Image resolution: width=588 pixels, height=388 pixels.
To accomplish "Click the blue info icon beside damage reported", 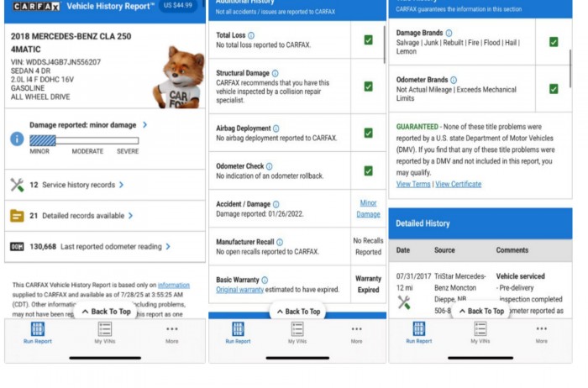I will coord(17,139).
